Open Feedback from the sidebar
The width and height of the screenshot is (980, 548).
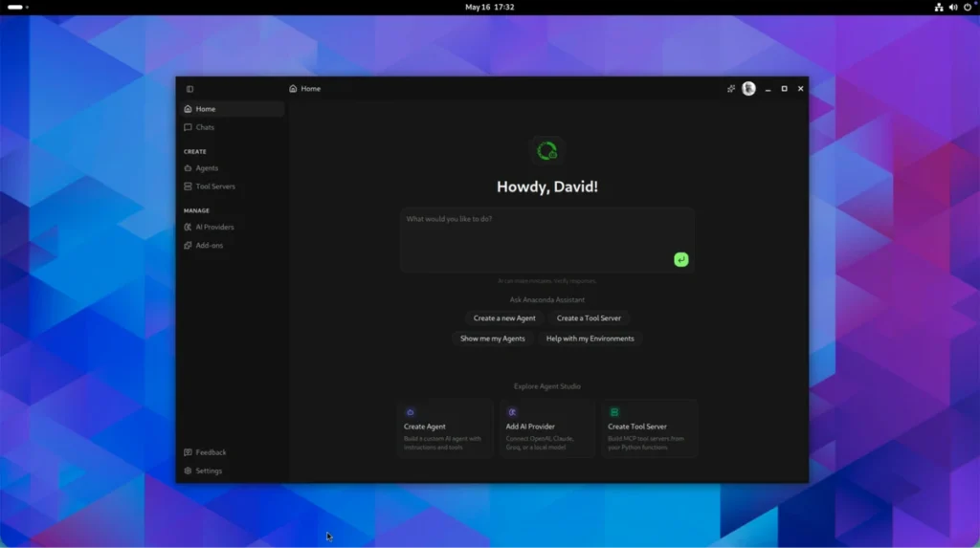(232, 452)
